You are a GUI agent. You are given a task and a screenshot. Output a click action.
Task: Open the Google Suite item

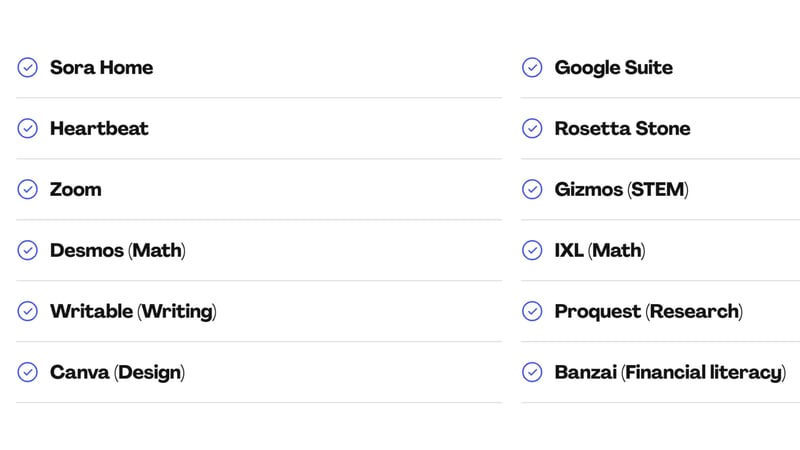(613, 68)
